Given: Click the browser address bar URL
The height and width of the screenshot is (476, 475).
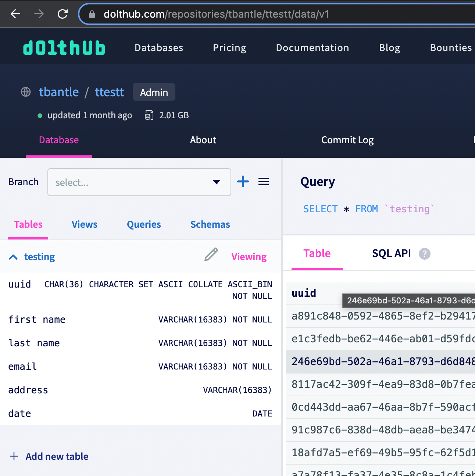Looking at the screenshot, I should point(217,14).
